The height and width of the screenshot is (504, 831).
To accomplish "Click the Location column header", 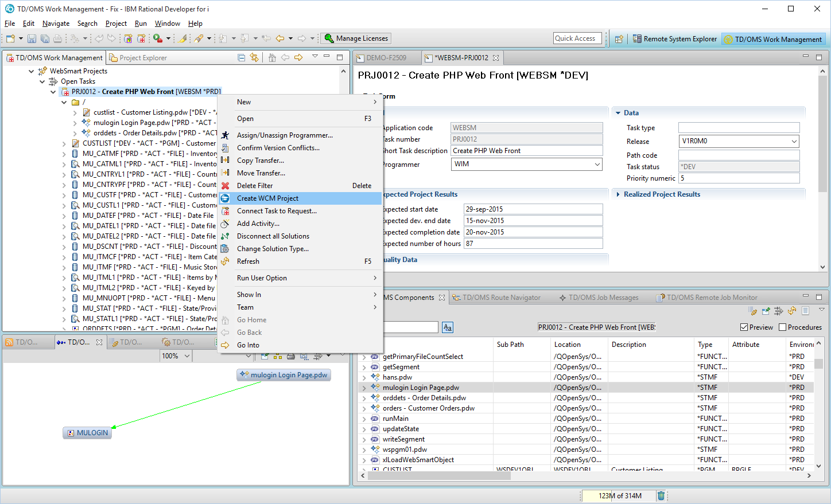I will click(x=578, y=345).
